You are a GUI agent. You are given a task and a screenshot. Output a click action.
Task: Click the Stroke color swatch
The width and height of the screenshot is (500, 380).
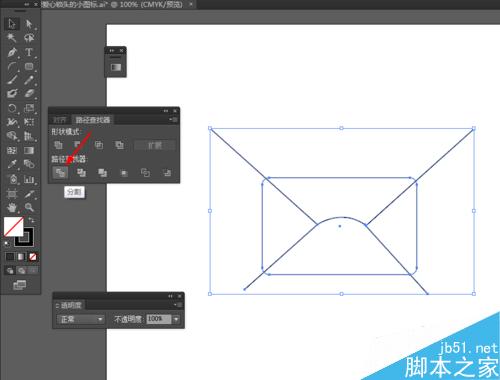[25, 237]
